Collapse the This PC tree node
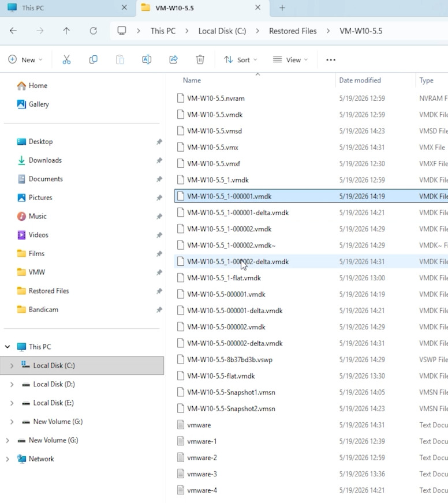The width and height of the screenshot is (448, 503). click(8, 347)
